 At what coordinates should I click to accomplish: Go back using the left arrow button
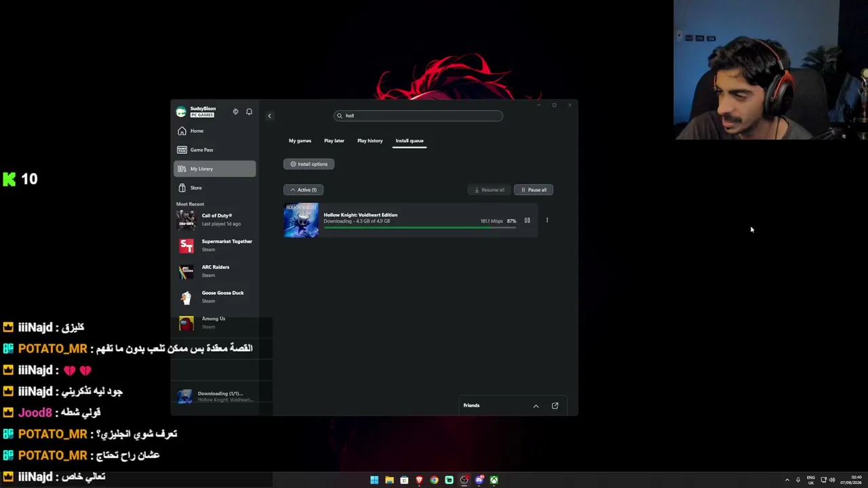269,116
